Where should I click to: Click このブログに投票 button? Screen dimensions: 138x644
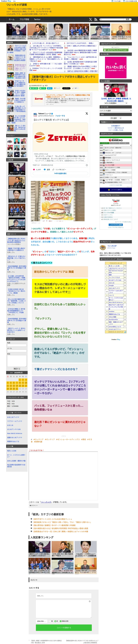pyautogui.click(x=116, y=225)
